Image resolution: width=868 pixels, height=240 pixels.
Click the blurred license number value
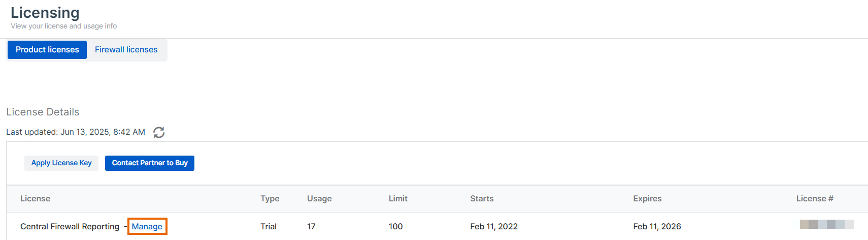pyautogui.click(x=826, y=224)
